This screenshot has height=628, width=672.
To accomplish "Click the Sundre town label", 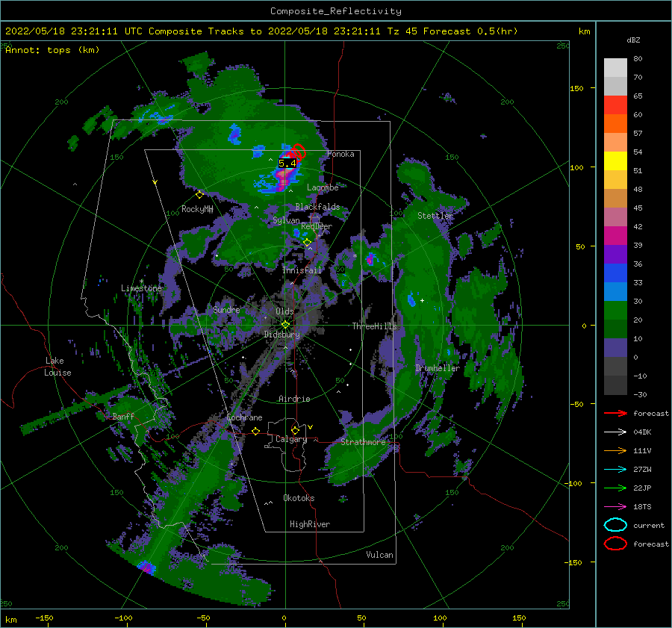I will coord(226,309).
